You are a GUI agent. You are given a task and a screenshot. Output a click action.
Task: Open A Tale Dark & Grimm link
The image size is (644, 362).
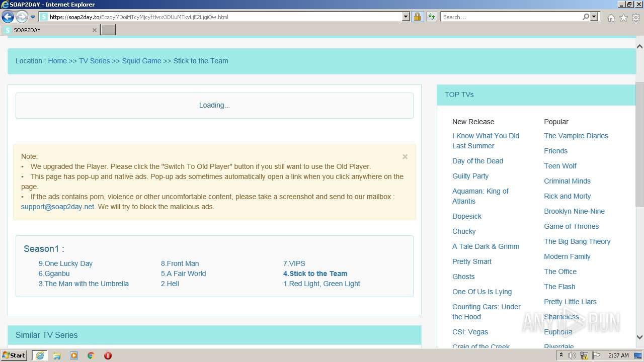[486, 246]
